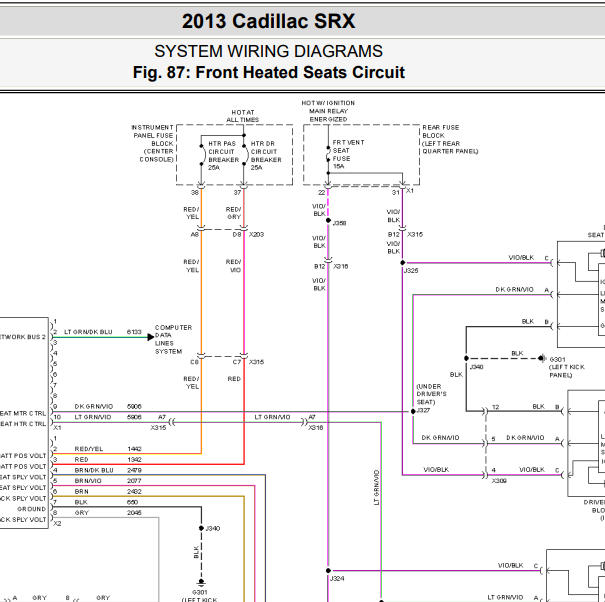Click connector pin label 'C7'
605x602 pixels.
coord(237,362)
